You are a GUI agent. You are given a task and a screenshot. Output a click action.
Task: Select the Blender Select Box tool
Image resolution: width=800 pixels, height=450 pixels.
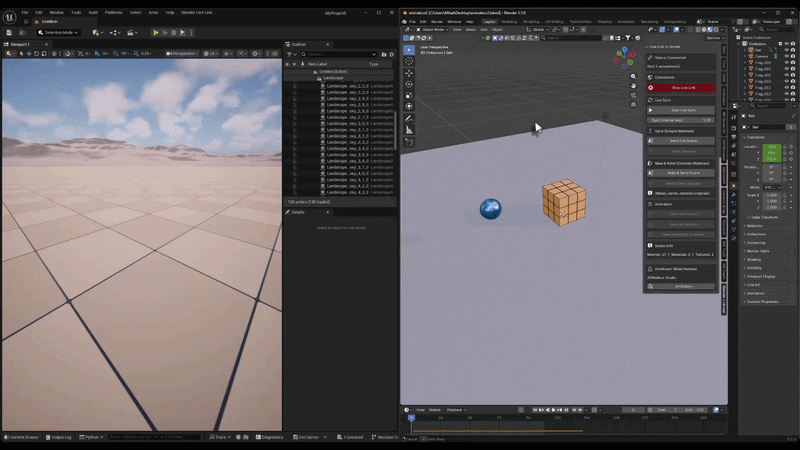[x=409, y=50]
